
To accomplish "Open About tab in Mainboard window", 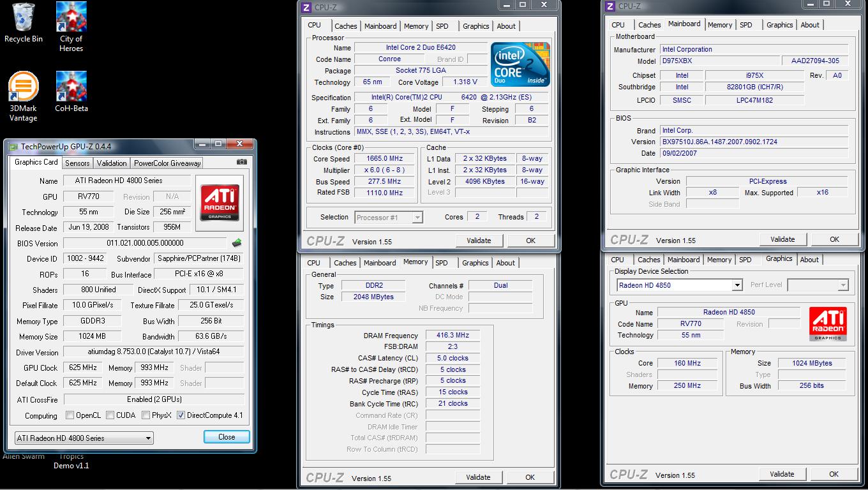I will tap(810, 25).
